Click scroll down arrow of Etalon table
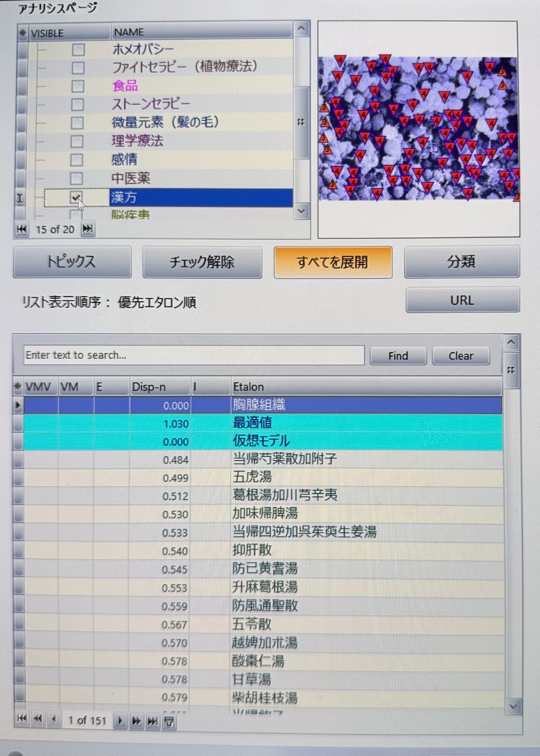 [x=513, y=706]
